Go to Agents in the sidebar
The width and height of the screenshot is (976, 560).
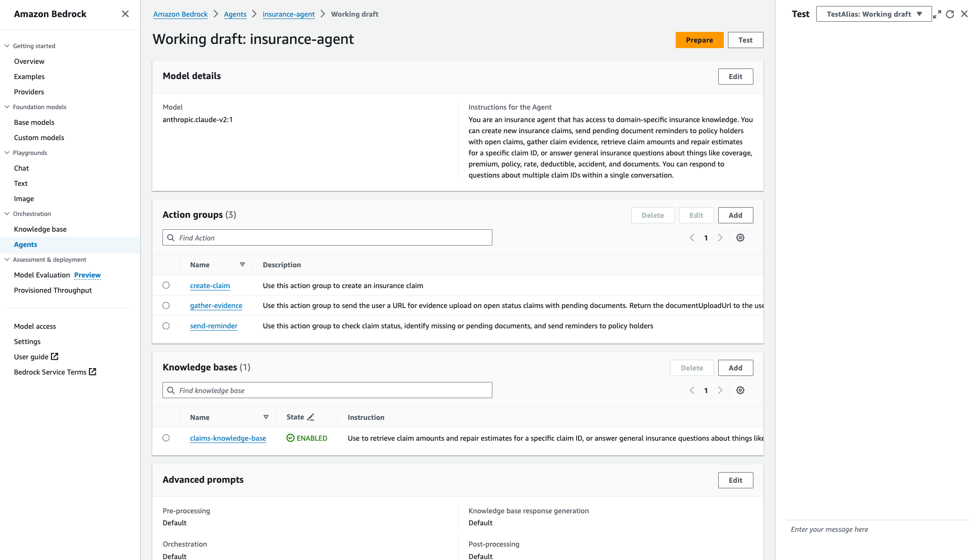tap(25, 244)
